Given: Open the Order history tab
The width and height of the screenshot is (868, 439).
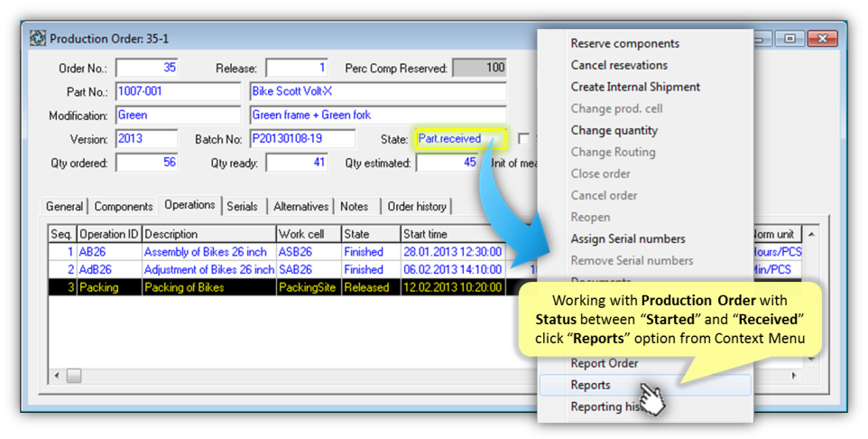Looking at the screenshot, I should [x=417, y=206].
